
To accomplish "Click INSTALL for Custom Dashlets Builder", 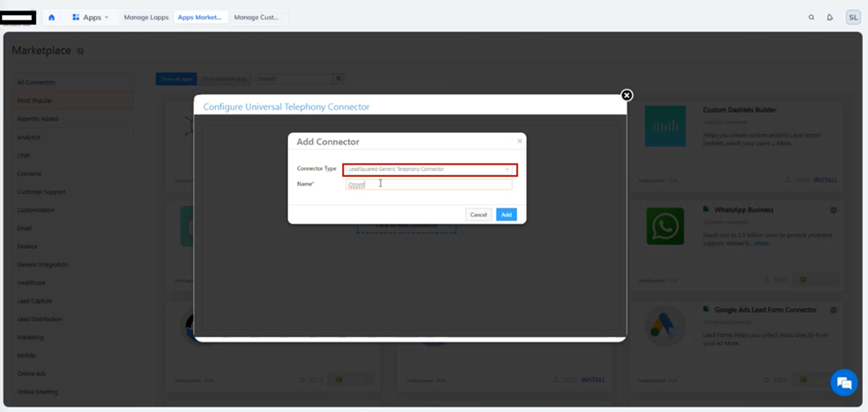I will pyautogui.click(x=826, y=180).
